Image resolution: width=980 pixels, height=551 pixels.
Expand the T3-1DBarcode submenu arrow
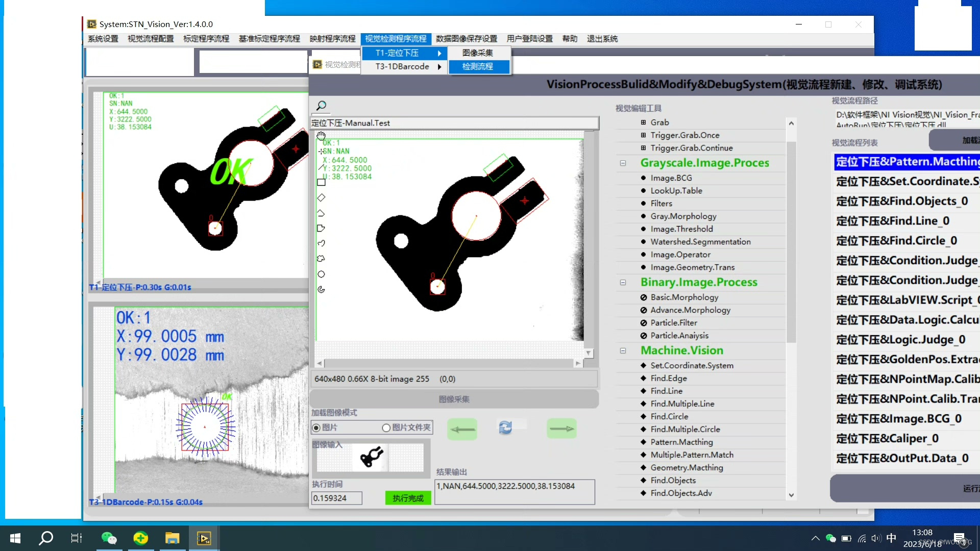[439, 67]
